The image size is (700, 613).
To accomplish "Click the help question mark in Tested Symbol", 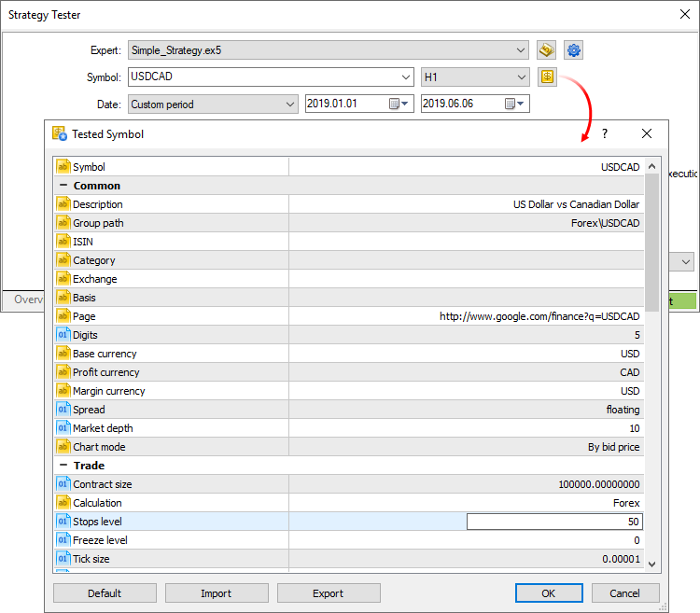I will tap(604, 134).
